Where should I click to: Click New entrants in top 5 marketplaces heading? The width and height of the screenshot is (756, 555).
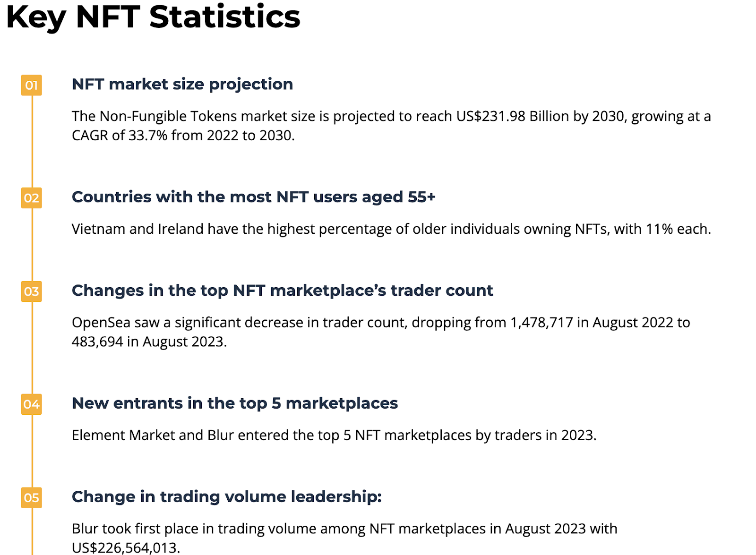tap(235, 404)
